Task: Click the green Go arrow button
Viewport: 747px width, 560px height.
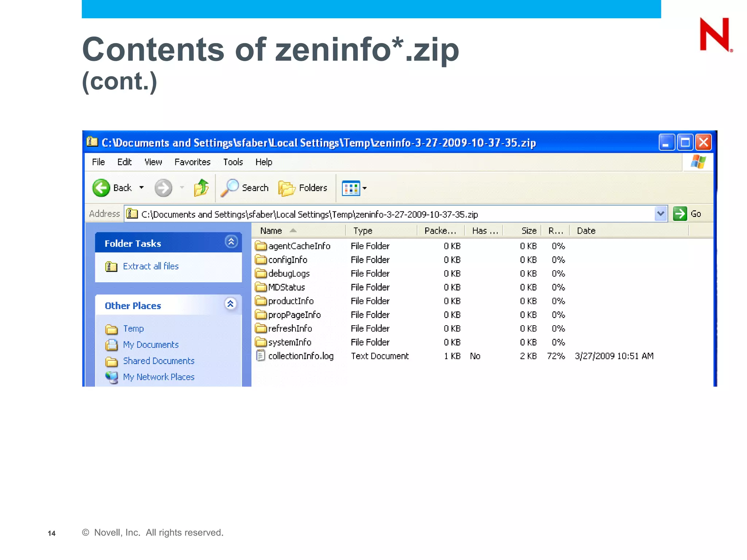Action: point(680,214)
